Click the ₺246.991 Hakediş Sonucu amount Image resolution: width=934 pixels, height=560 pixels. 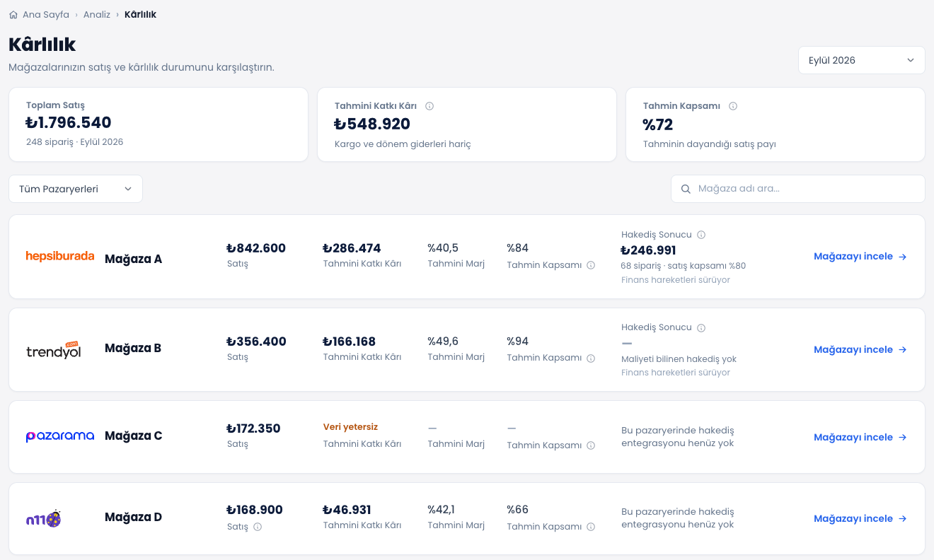[648, 250]
